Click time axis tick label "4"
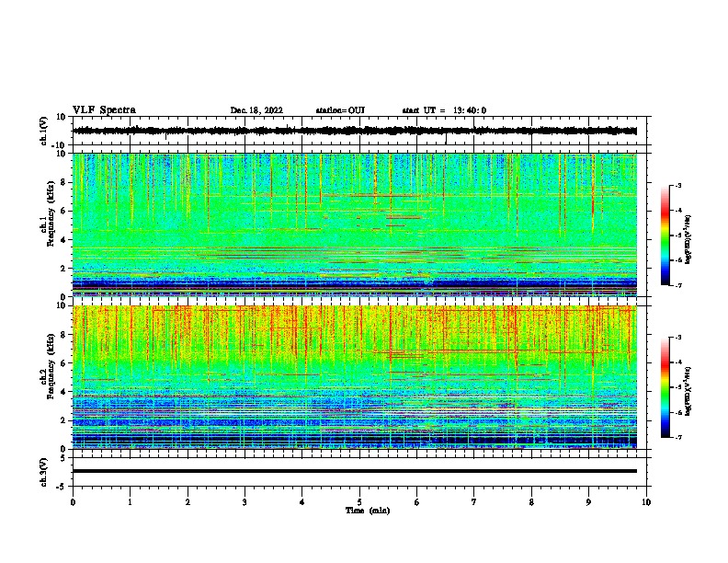The height and width of the screenshot is (563, 728). (302, 502)
